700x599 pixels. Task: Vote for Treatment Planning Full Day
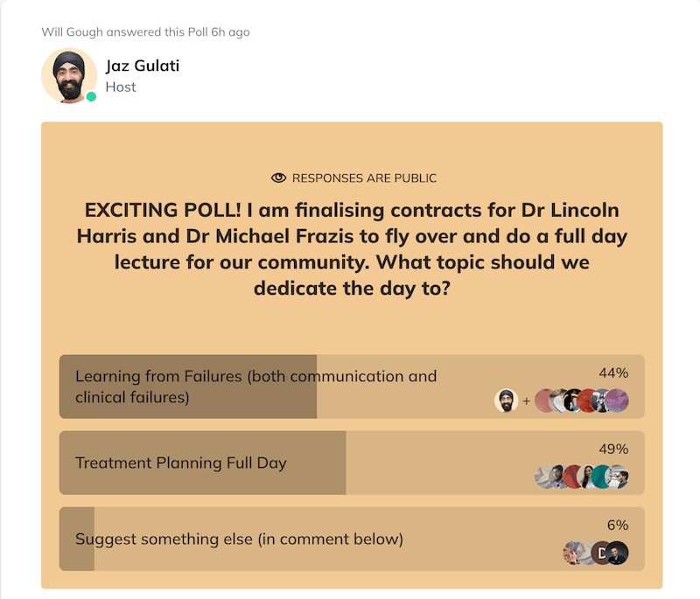tap(352, 463)
